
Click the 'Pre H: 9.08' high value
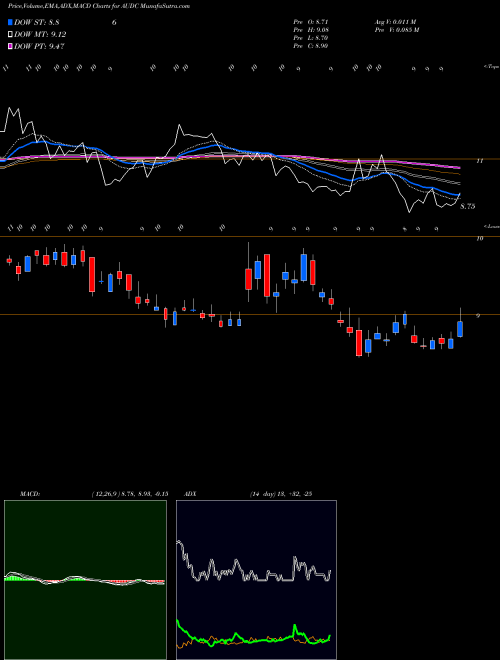coord(311,30)
